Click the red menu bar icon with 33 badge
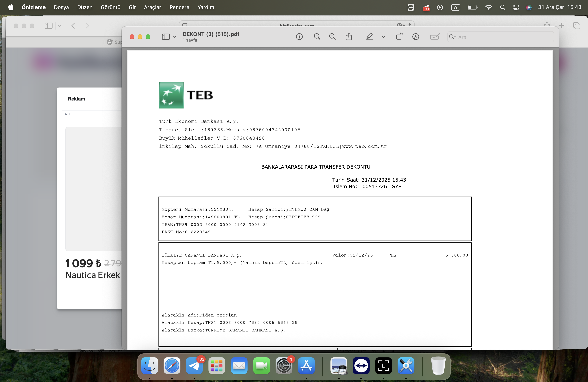The width and height of the screenshot is (588, 382). click(426, 8)
